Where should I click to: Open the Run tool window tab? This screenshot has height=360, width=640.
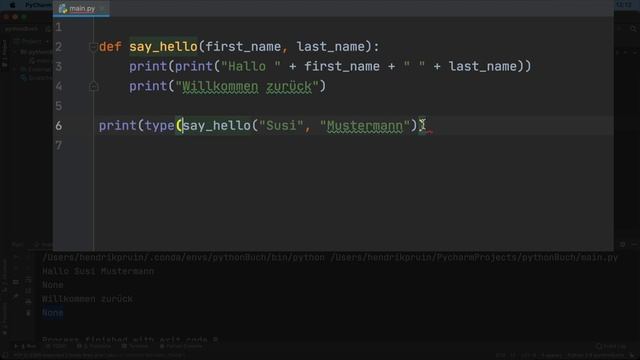click(25, 346)
